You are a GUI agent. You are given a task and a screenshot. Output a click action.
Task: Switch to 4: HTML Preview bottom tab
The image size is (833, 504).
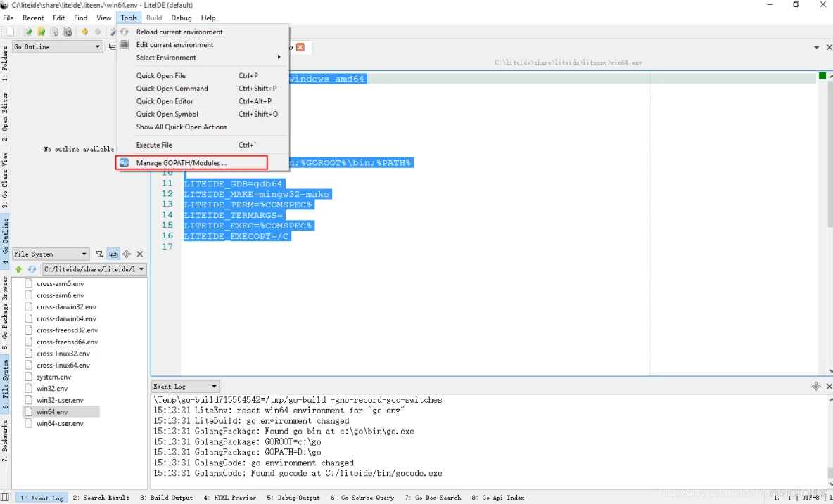(x=230, y=498)
